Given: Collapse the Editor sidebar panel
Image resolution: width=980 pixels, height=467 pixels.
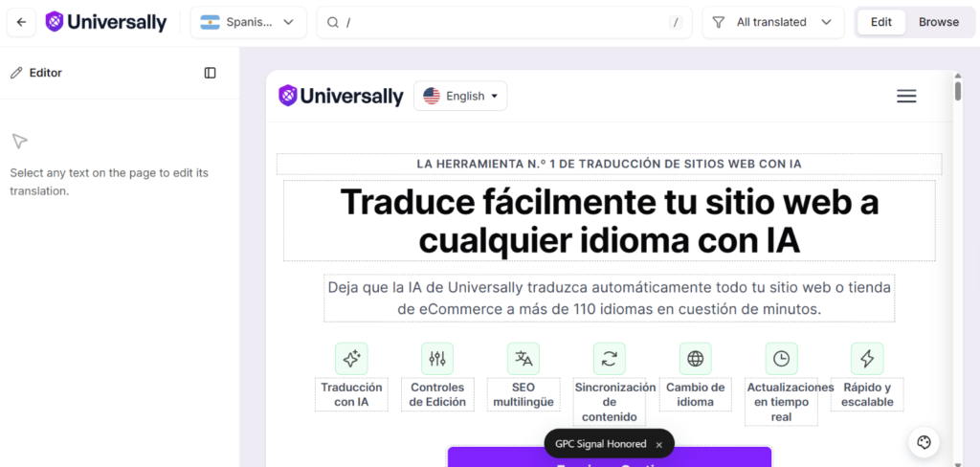Looking at the screenshot, I should point(210,73).
